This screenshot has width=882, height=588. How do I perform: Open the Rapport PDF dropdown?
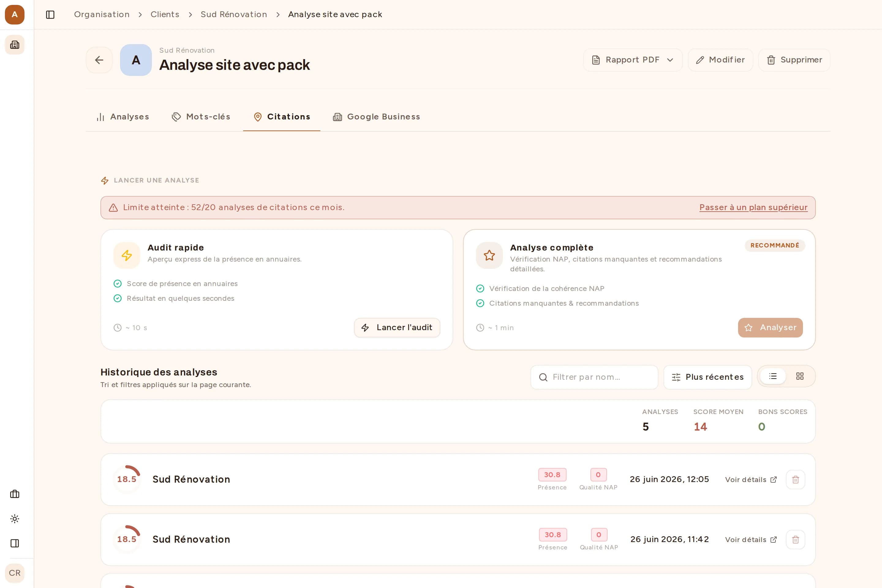pos(633,60)
